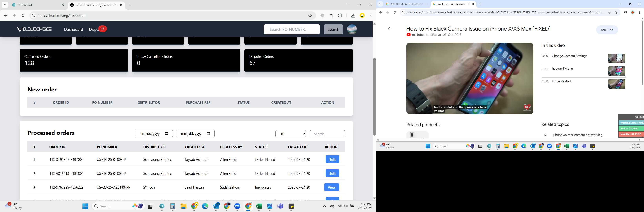Open the media control icon in the Google window toolbar
644x212 pixels.
(626, 13)
